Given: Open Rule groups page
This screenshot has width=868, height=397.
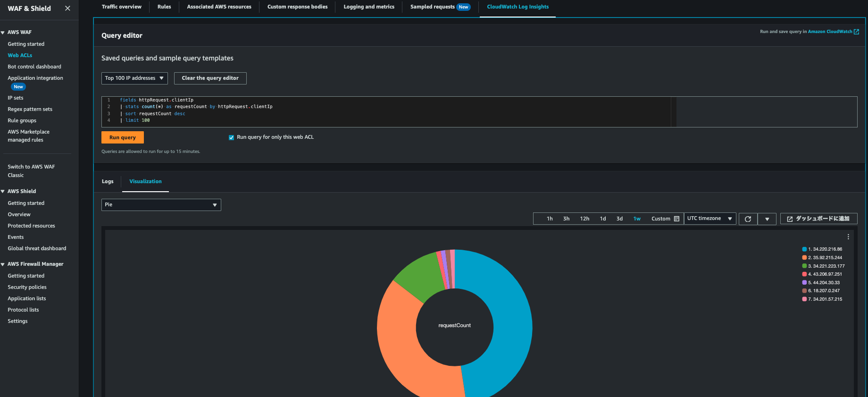Looking at the screenshot, I should click(x=22, y=121).
